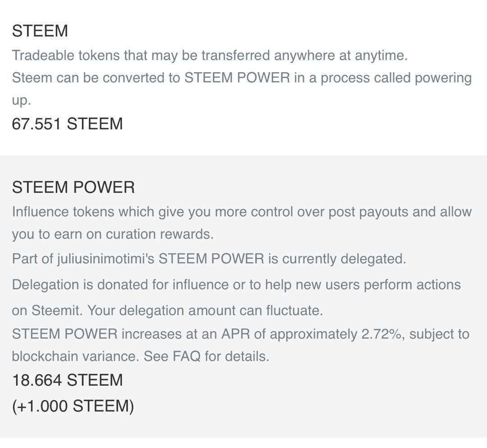Viewport: 487px width, 448px height.
Task: Click the 'Tradeable tokens that may be transferred' line
Action: tap(210, 55)
